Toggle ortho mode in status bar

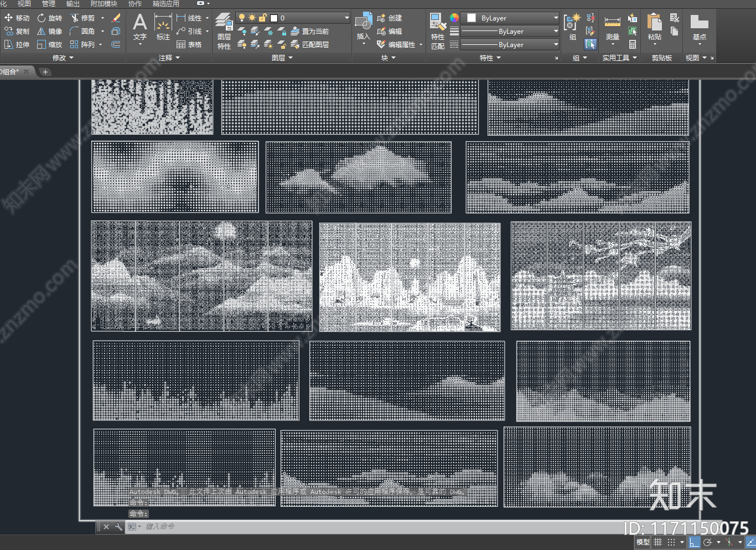tap(694, 542)
